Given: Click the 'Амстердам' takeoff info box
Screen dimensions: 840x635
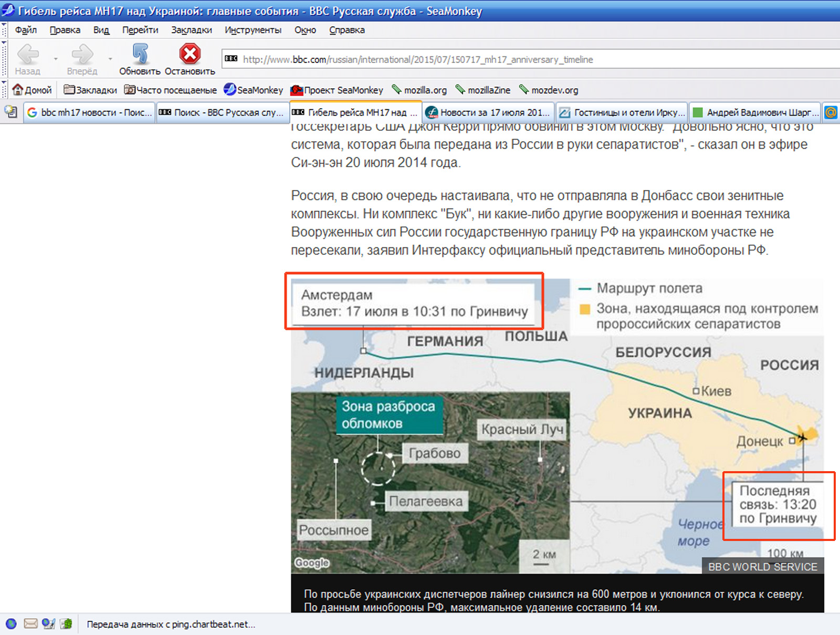Looking at the screenshot, I should 414,304.
